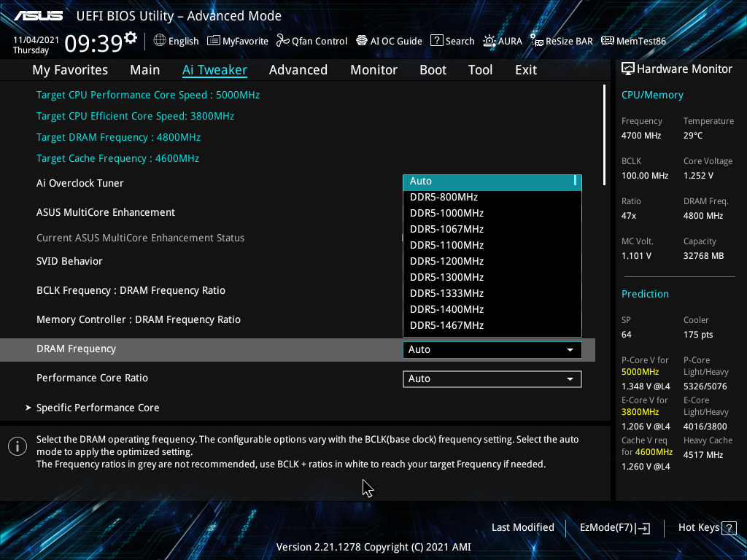
Task: Select DDR5-1333MHz option
Action: [x=492, y=293]
